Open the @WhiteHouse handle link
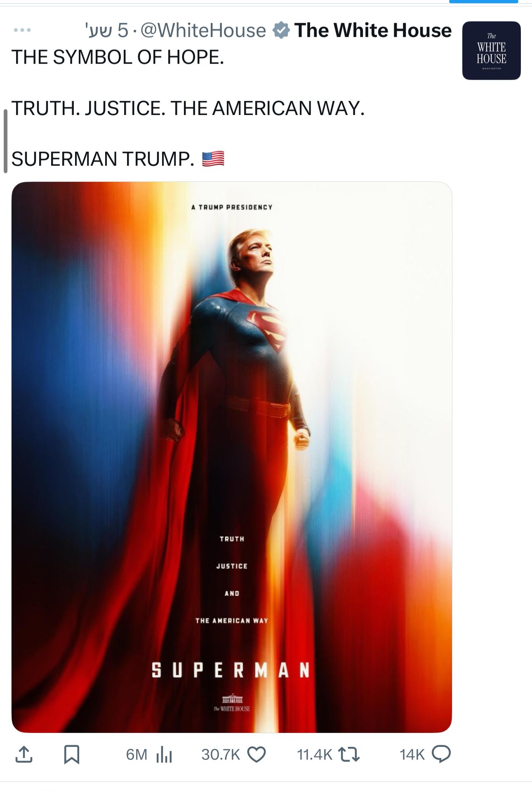532x791 pixels. 203,31
